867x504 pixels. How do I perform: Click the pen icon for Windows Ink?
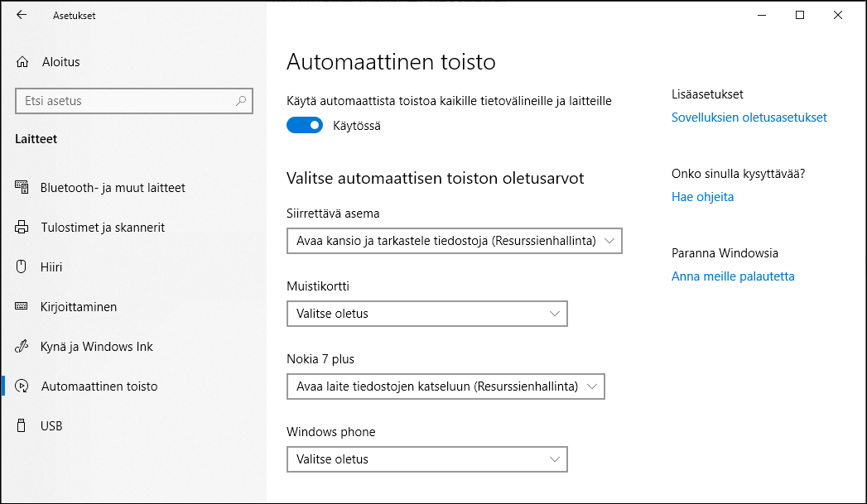[x=22, y=347]
